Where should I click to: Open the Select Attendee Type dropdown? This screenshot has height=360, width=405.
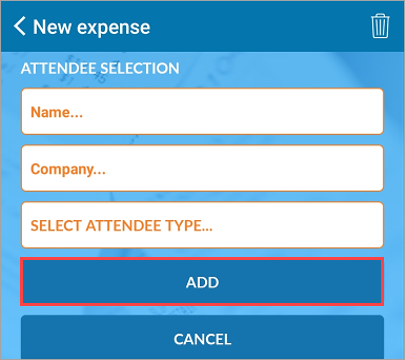pos(202,225)
